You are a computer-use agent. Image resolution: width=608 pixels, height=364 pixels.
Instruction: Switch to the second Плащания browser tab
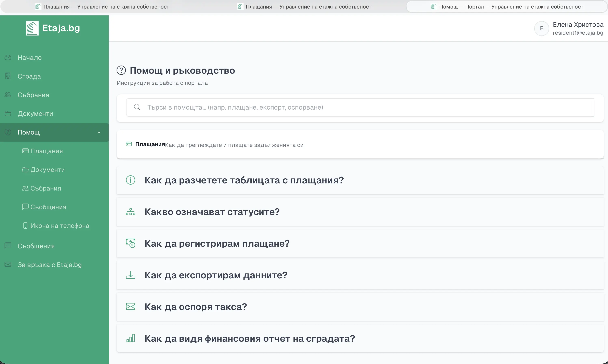[x=304, y=7]
